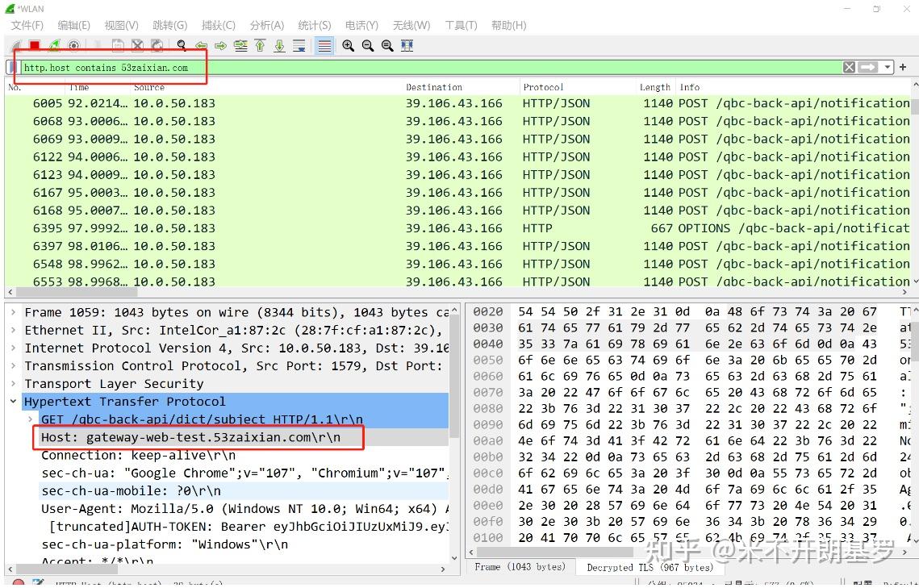The width and height of the screenshot is (919, 588).
Task: Toggle packet list colorization
Action: (x=323, y=45)
